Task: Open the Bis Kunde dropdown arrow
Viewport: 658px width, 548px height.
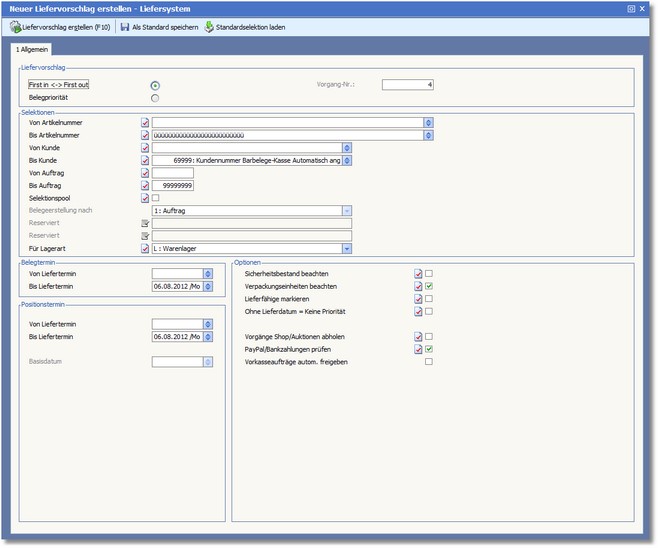Action: [347, 160]
